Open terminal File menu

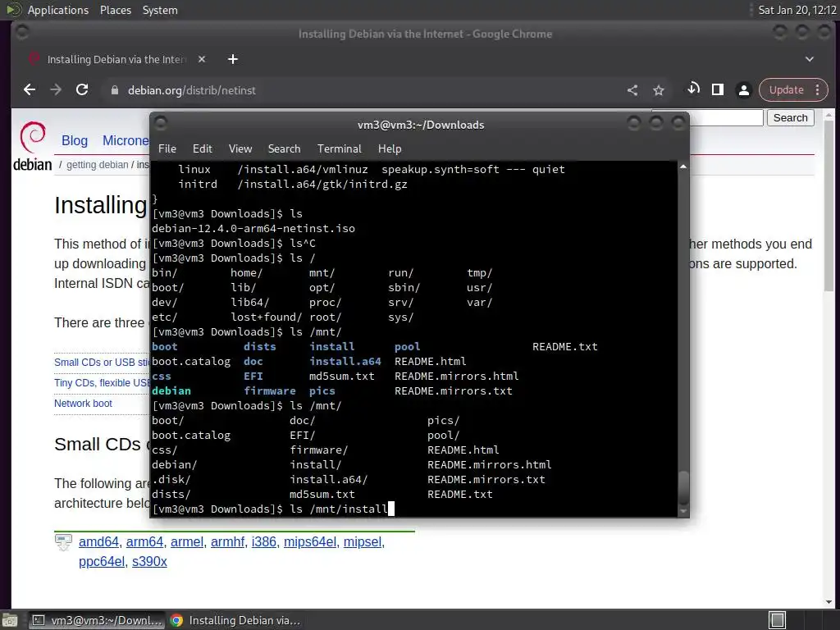[167, 148]
